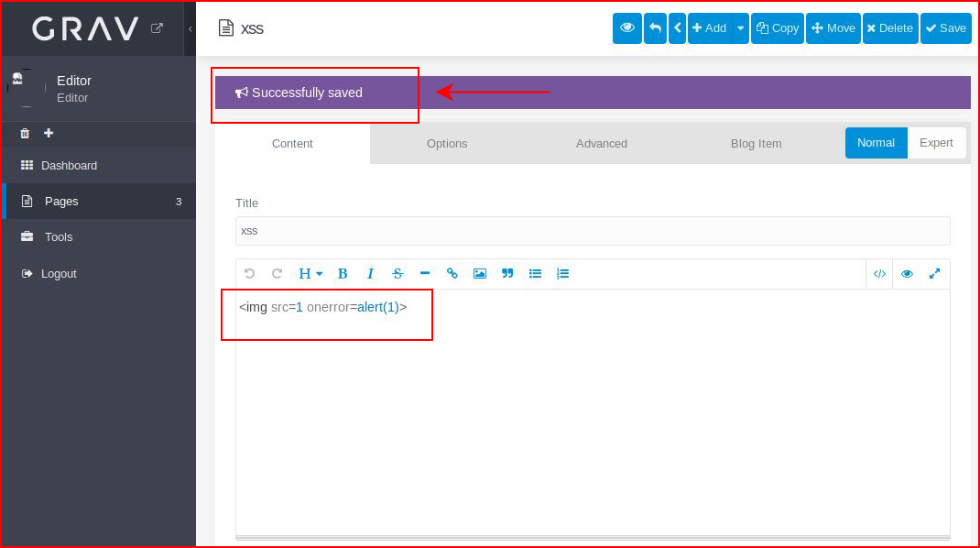Create an unordered bullet list
The image size is (980, 548).
(535, 273)
